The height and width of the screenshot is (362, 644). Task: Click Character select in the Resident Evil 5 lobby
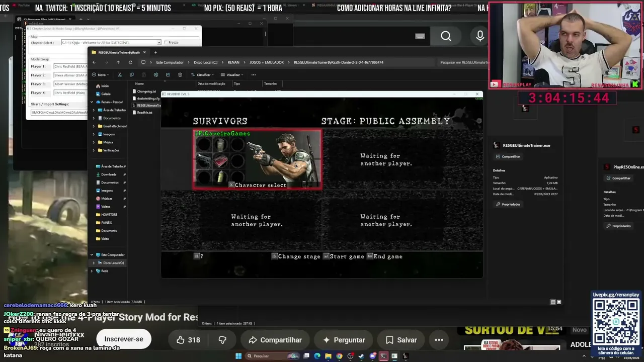pyautogui.click(x=257, y=185)
